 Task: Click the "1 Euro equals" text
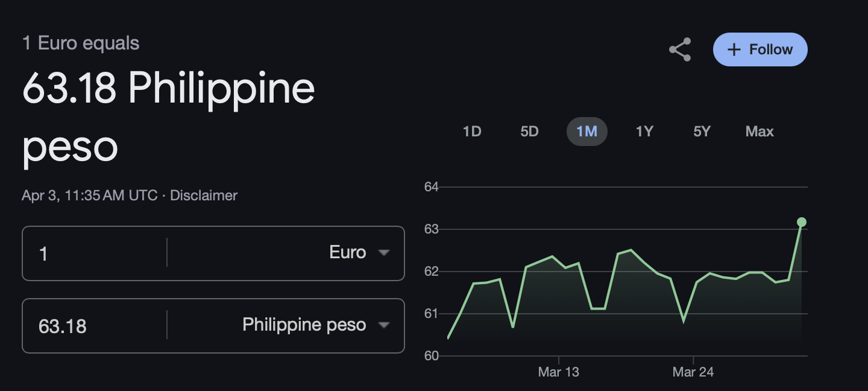click(81, 43)
